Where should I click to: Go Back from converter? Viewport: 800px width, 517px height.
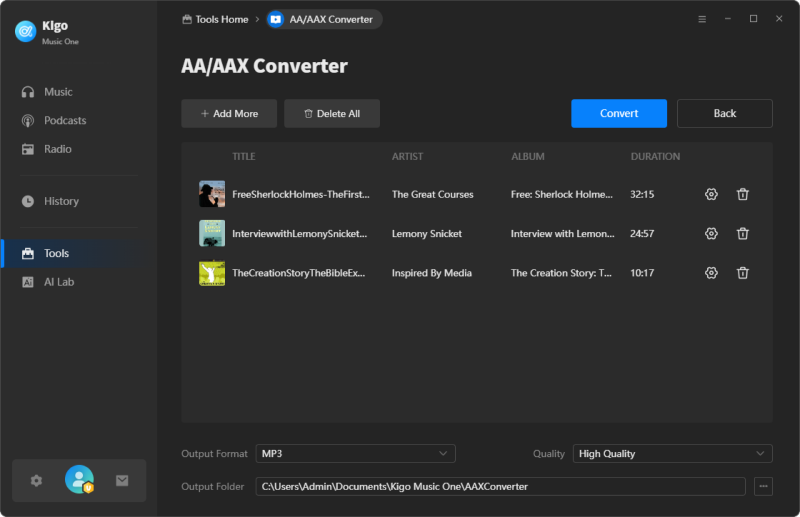(x=724, y=113)
